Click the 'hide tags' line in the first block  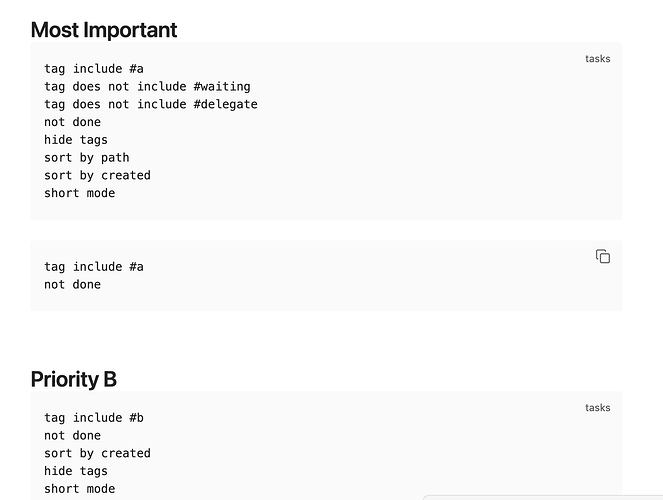(76, 140)
